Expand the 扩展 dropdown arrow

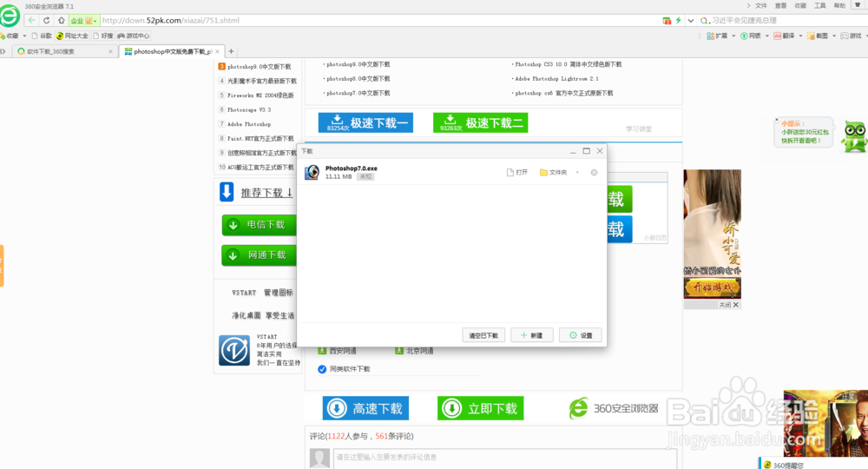pos(733,36)
